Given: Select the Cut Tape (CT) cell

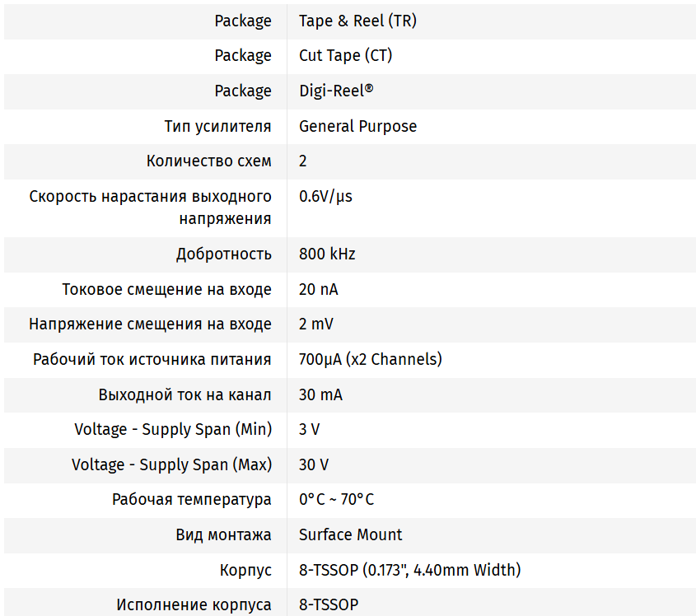Looking at the screenshot, I should (x=345, y=56).
